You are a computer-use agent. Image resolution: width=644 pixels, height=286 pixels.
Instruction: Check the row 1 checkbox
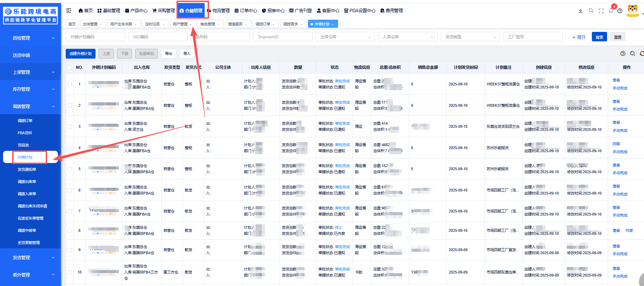pos(69,84)
